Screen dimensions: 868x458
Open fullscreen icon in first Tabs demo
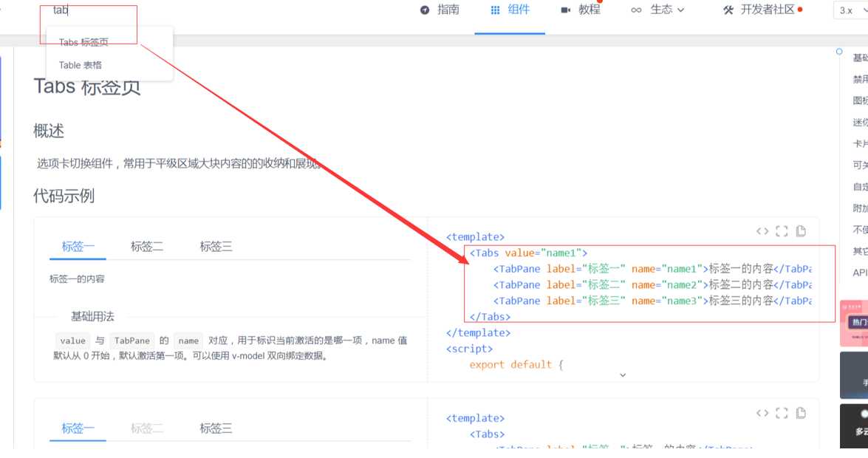pos(782,231)
